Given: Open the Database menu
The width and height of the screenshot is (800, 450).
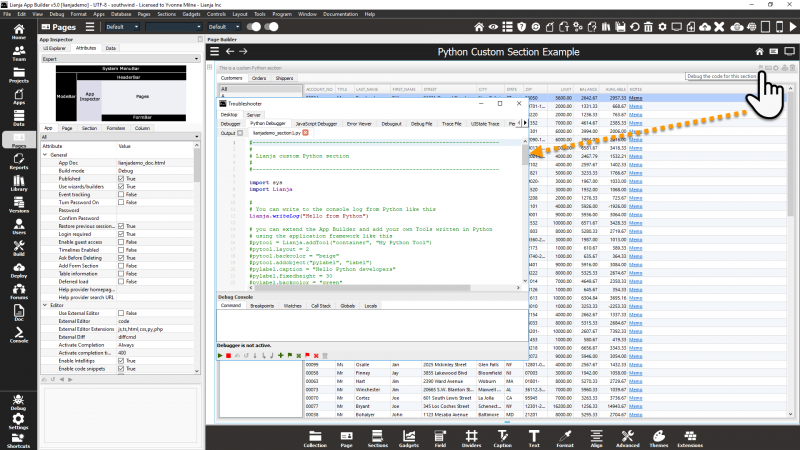Looking at the screenshot, I should tap(122, 15).
